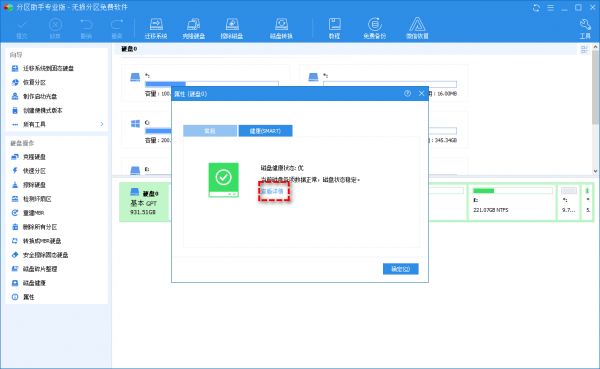Click the 放弃 (discard) circle-X toolbar icon
The width and height of the screenshot is (600, 369).
point(55,29)
